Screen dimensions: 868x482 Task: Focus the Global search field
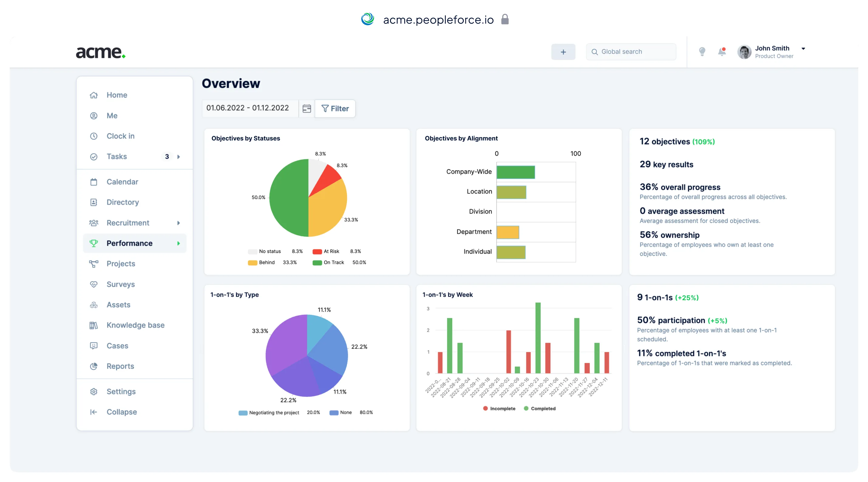[631, 52]
